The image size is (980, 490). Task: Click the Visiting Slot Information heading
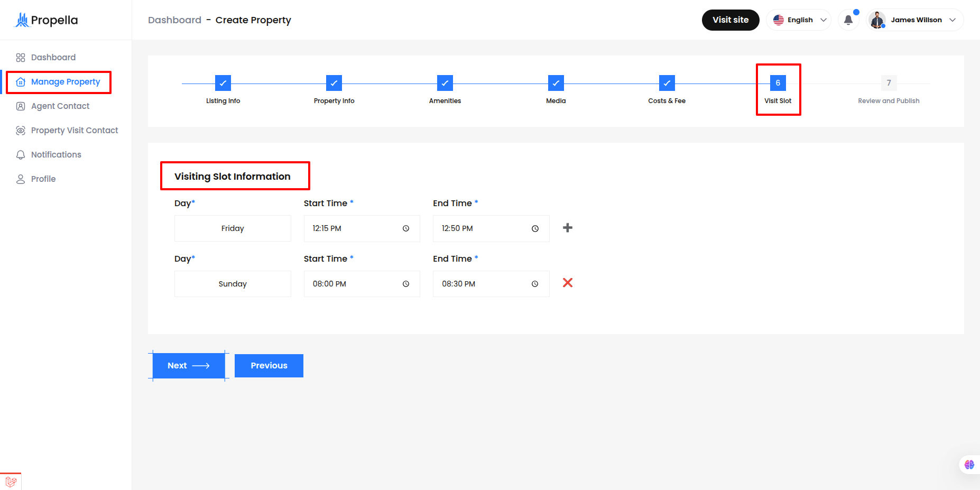pos(233,177)
